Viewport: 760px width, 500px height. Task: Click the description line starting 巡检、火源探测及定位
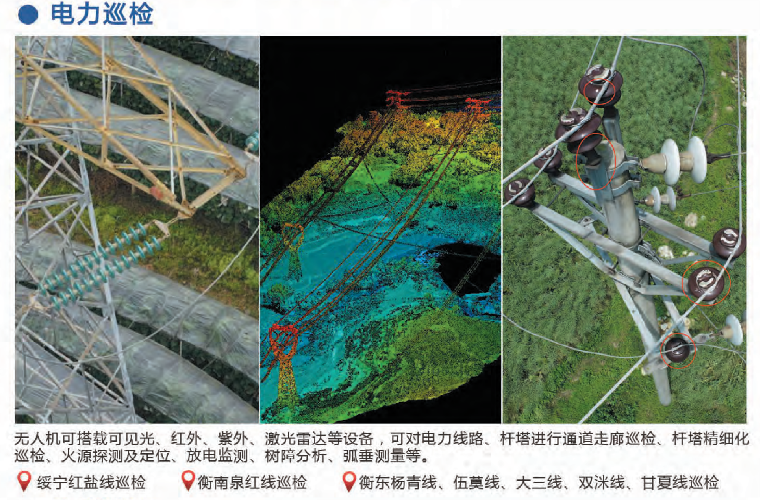click(222, 456)
